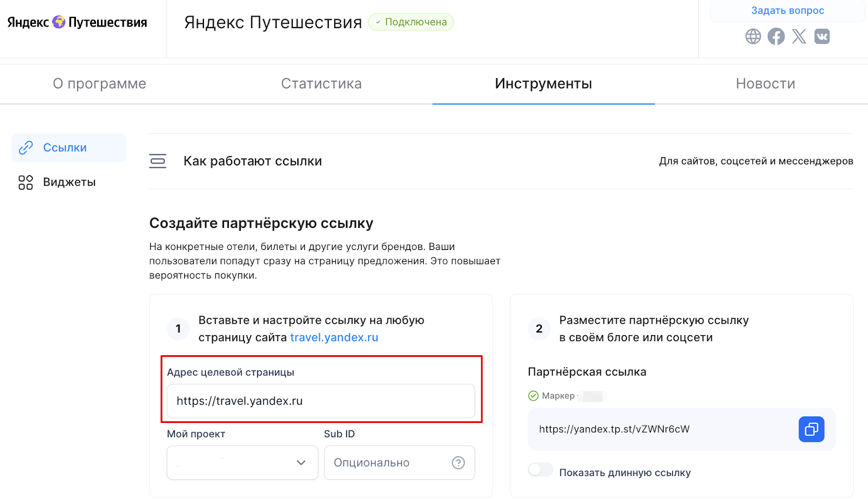Viewport: 868px width, 500px height.
Task: Click the Как работают ссылки list icon
Action: click(158, 161)
